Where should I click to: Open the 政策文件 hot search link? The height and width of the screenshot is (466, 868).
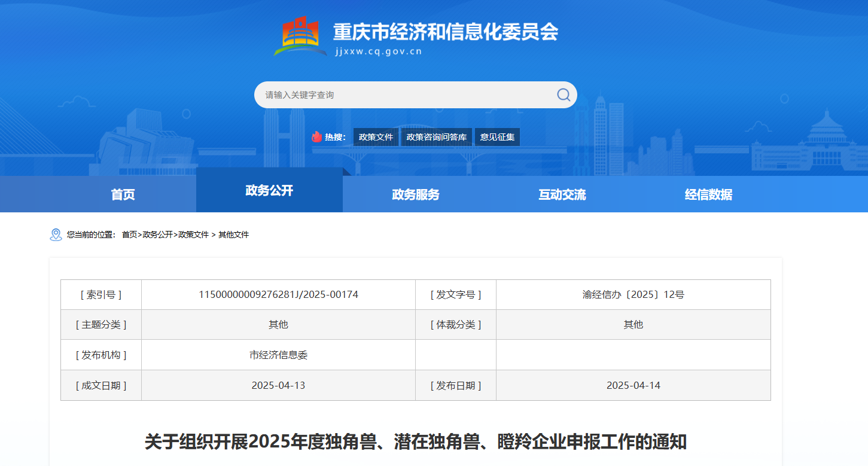pos(376,137)
